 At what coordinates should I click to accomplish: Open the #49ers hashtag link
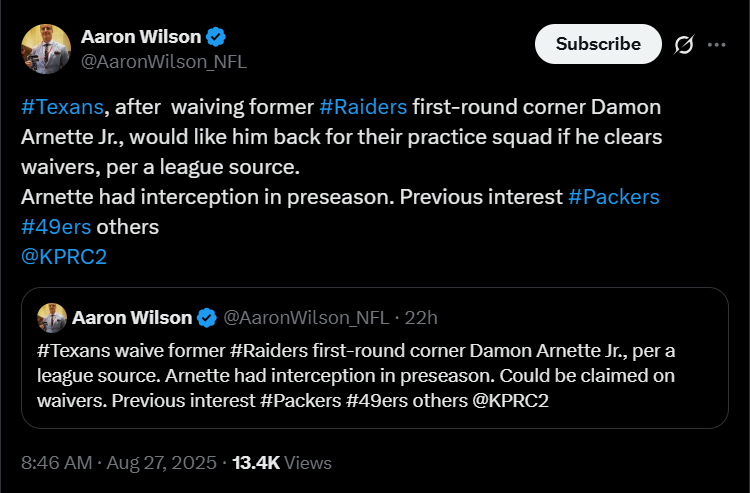(x=56, y=227)
